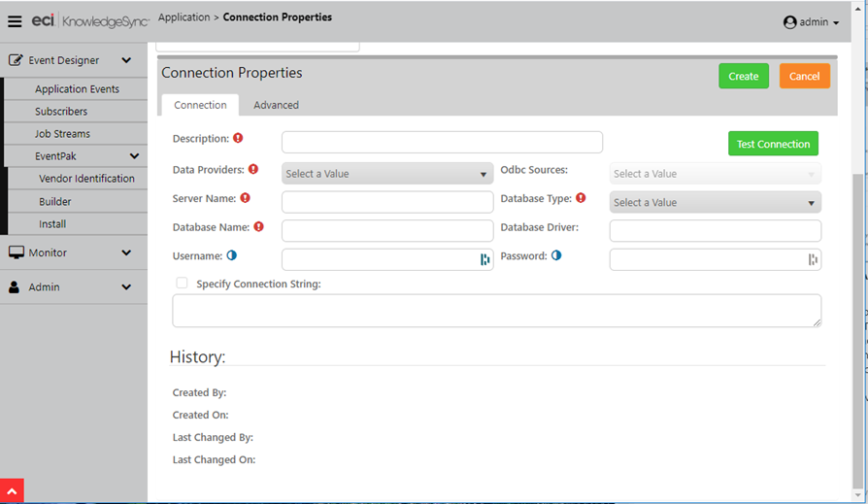
Task: Click the Data Providers required warning icon
Action: pos(253,169)
